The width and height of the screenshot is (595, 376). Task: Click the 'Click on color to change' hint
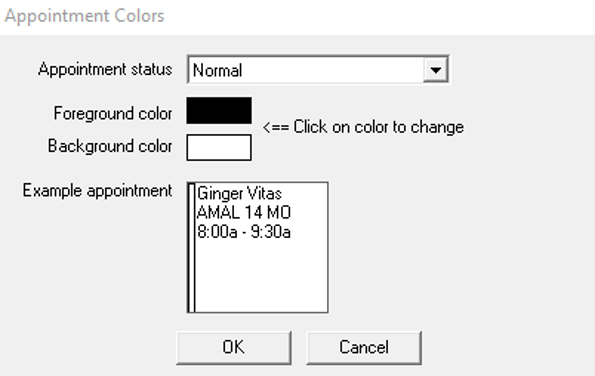click(x=378, y=127)
